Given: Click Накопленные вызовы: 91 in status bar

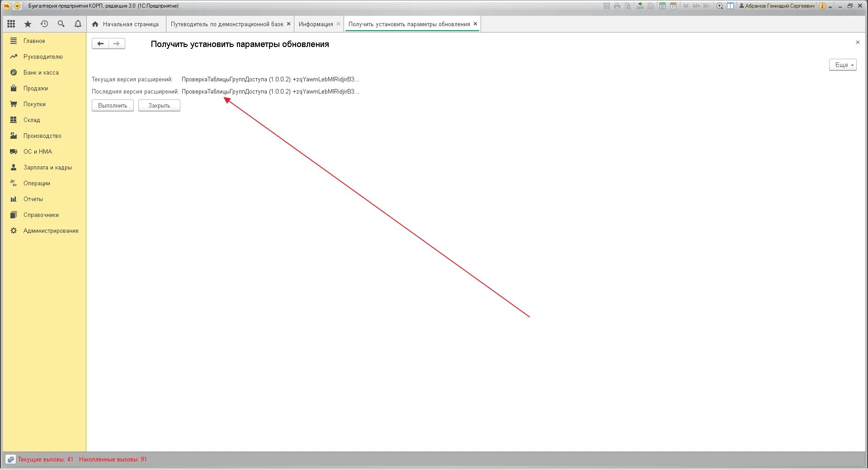Looking at the screenshot, I should pyautogui.click(x=113, y=459).
